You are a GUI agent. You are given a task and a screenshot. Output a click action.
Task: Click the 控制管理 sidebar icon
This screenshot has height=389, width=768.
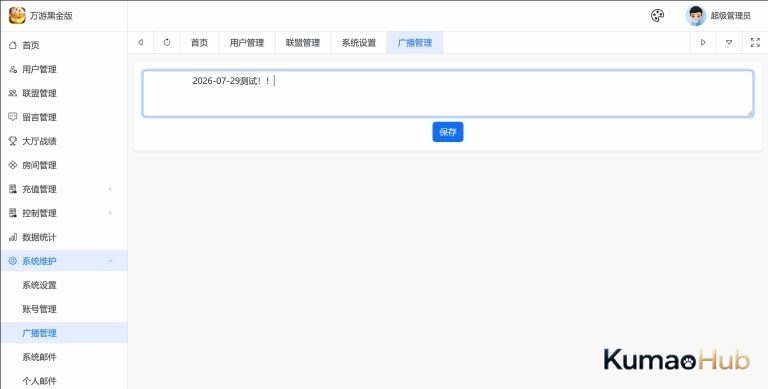13,213
